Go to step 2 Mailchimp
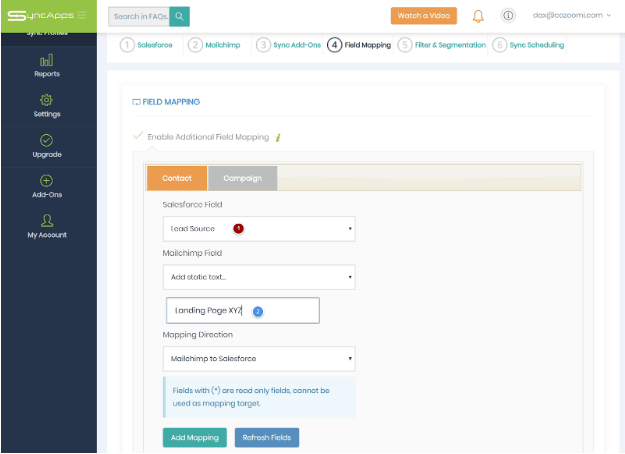Image resolution: width=625 pixels, height=454 pixels. point(214,45)
